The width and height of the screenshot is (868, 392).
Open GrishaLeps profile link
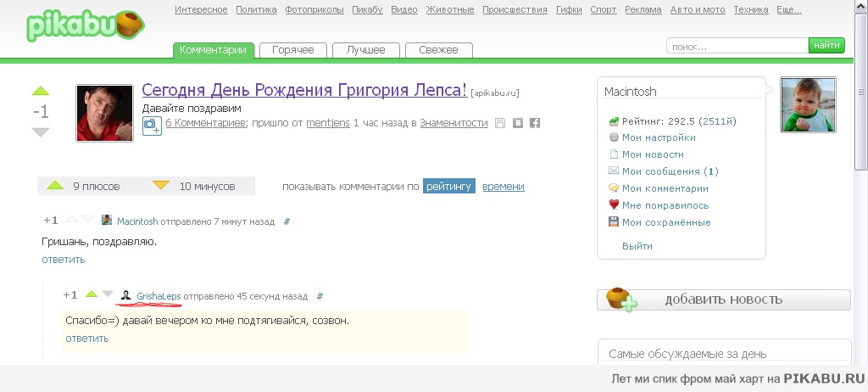tap(159, 296)
